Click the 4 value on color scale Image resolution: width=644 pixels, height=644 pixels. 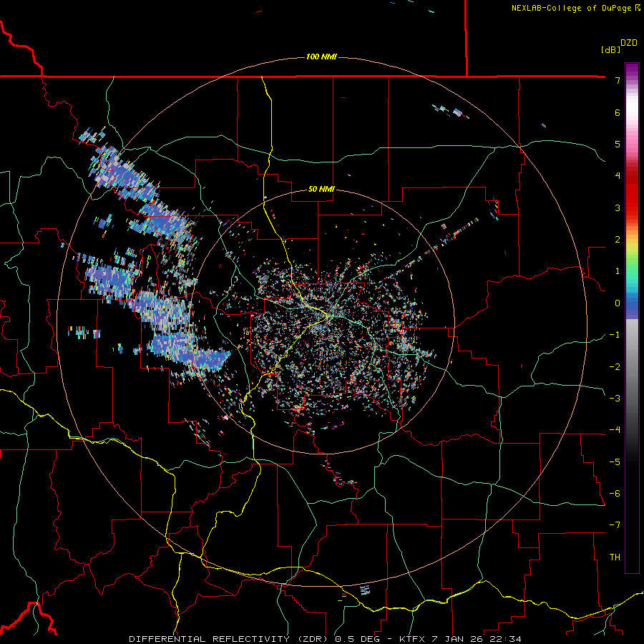618,176
